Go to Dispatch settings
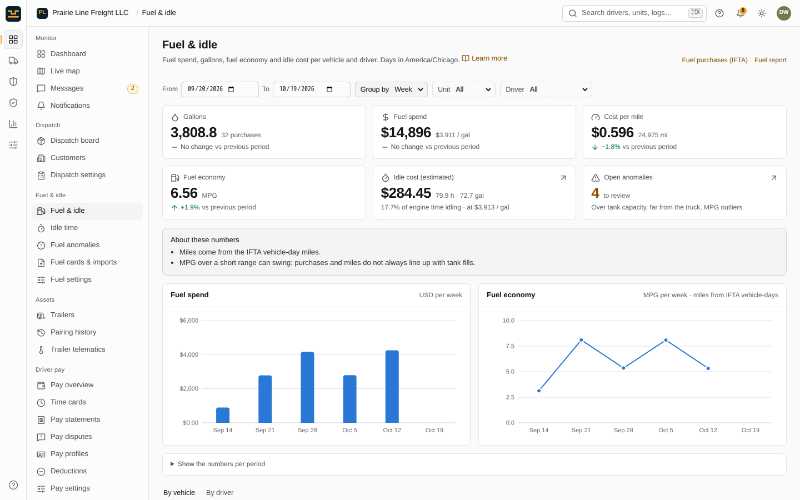The width and height of the screenshot is (800, 500). pyautogui.click(x=88, y=175)
